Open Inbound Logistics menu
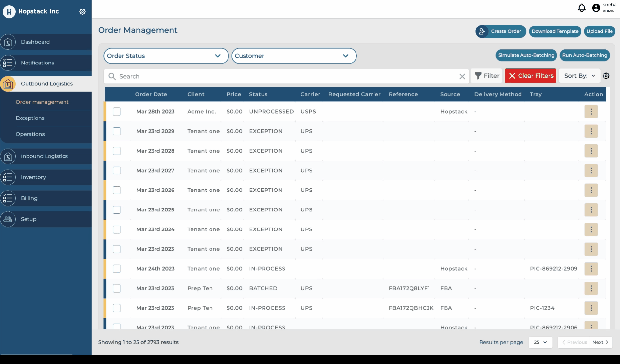Image resolution: width=620 pixels, height=364 pixels. (44, 156)
